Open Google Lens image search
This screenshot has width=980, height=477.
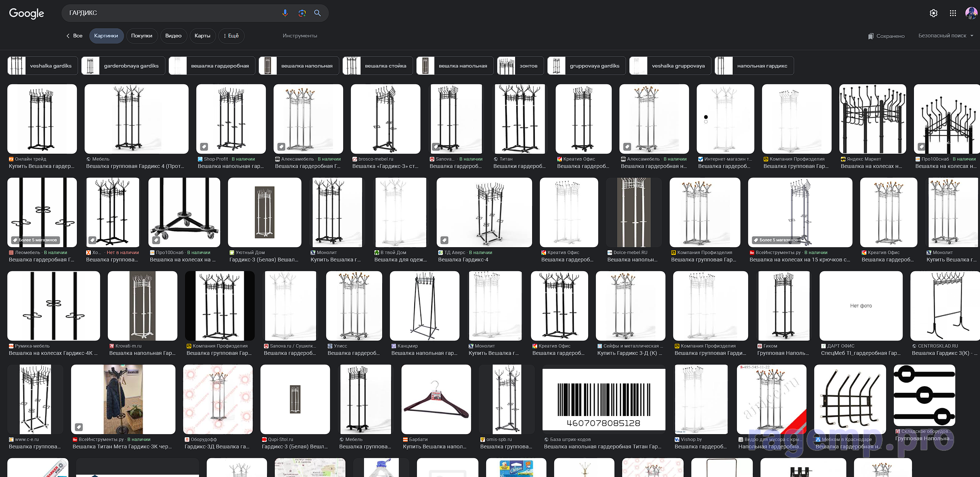click(x=302, y=13)
